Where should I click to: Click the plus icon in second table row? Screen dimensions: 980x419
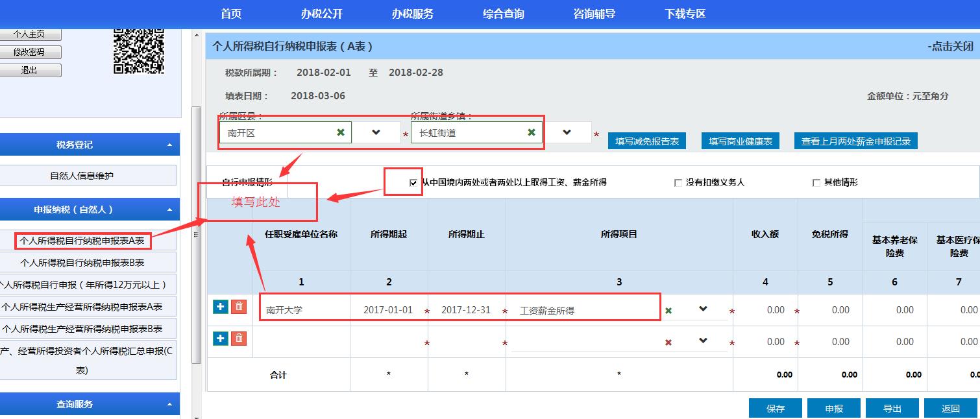(221, 338)
